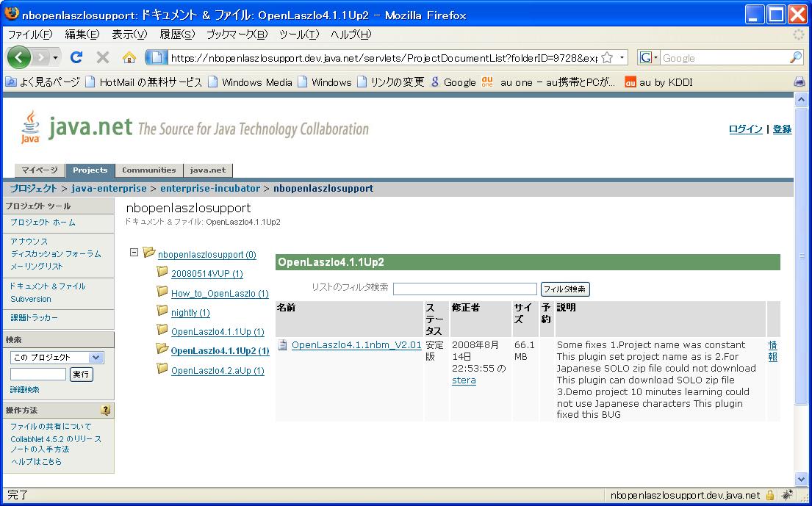The width and height of the screenshot is (812, 506).
Task: Collapse the nbopenlaszlosupport tree node
Action: coord(134,253)
